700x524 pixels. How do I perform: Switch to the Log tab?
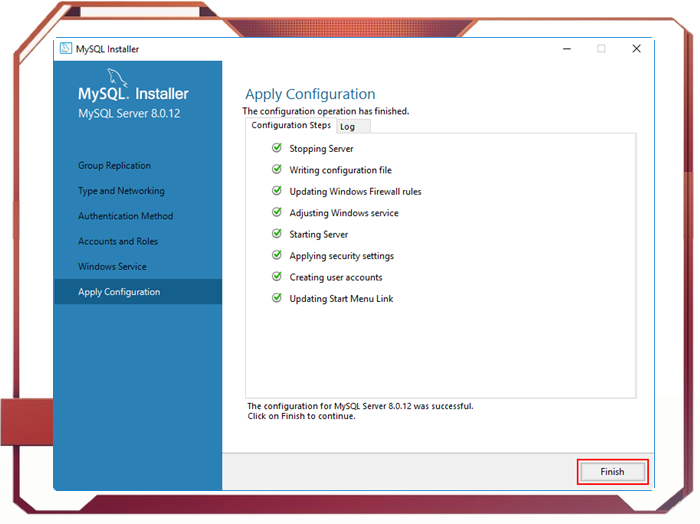point(347,127)
